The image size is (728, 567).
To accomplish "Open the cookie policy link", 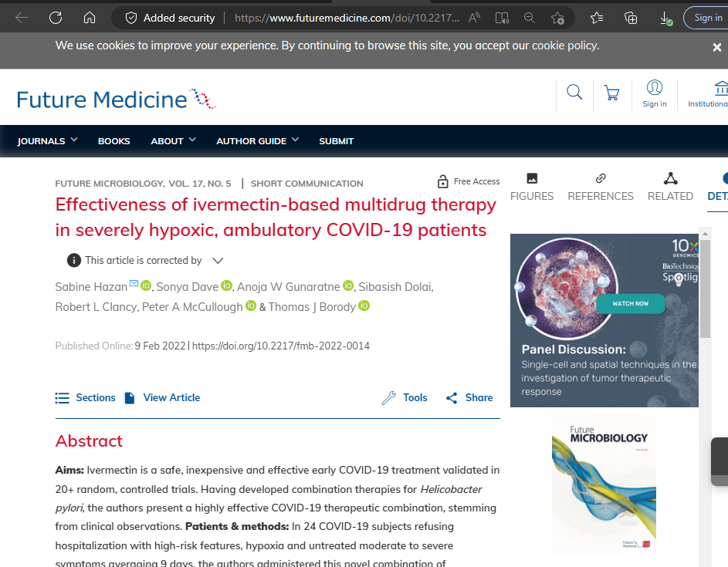I will pyautogui.click(x=565, y=46).
